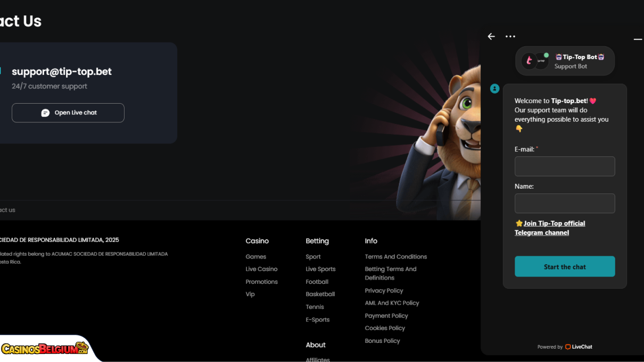Click the Casino footer heading
The height and width of the screenshot is (362, 644).
click(x=257, y=241)
